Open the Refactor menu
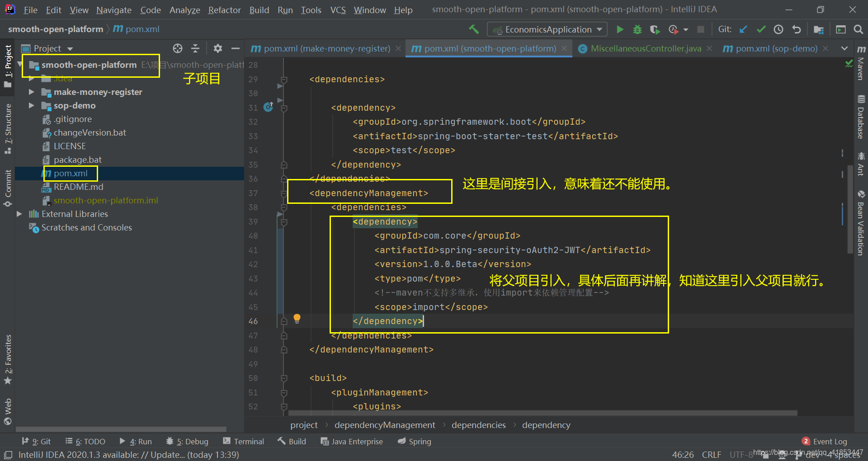The width and height of the screenshot is (868, 461). coord(224,10)
